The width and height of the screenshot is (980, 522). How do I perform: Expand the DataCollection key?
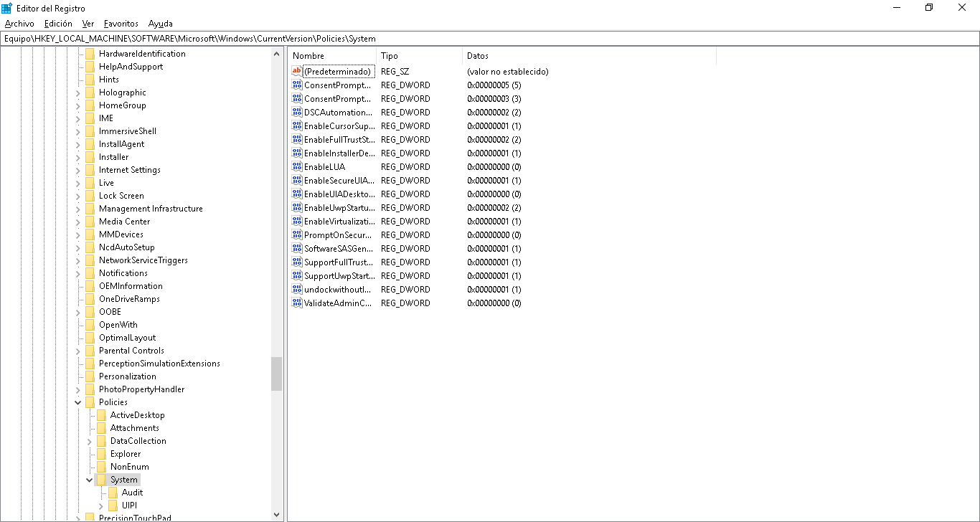pos(90,441)
